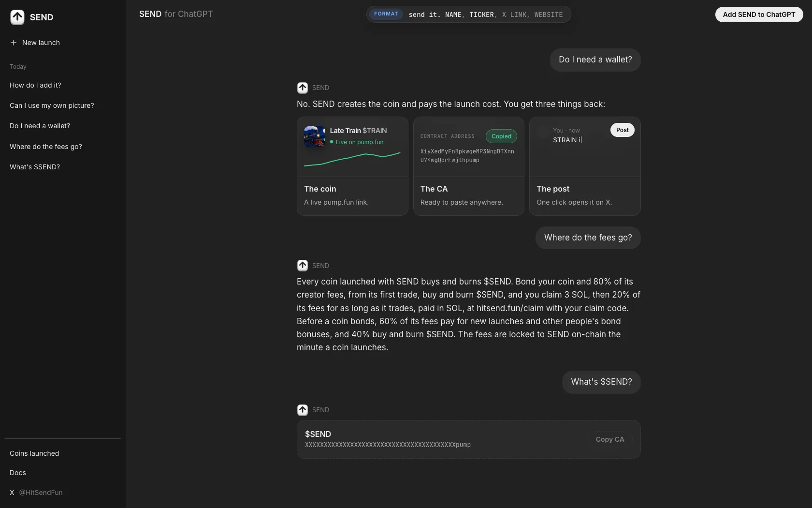Click Add SEND to ChatGPT button

point(759,15)
